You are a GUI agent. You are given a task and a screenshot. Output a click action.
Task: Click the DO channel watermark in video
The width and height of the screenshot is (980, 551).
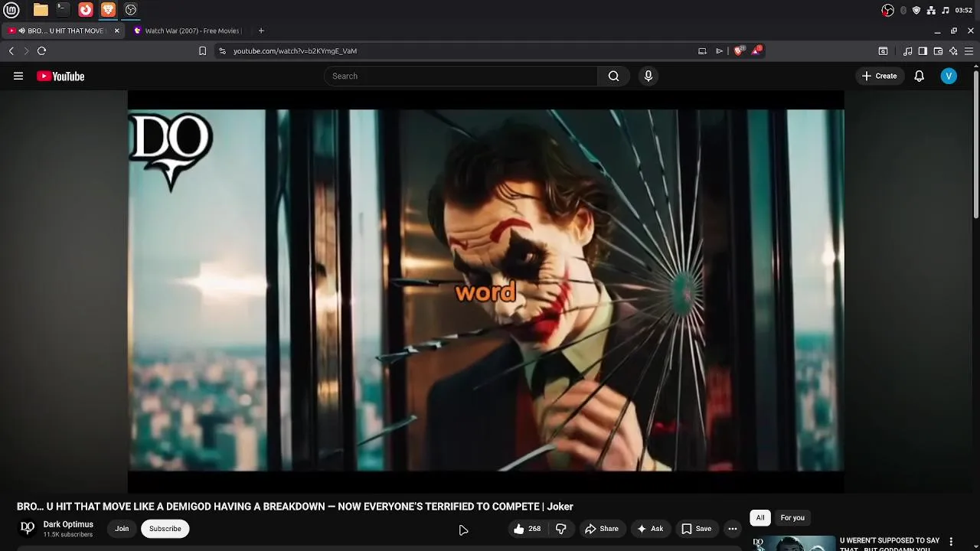pos(171,151)
